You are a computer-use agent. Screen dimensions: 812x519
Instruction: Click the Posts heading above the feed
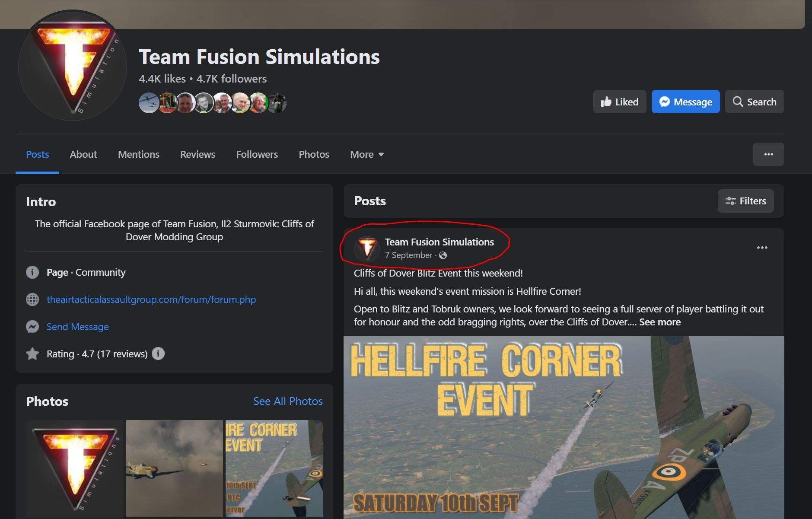pos(370,201)
